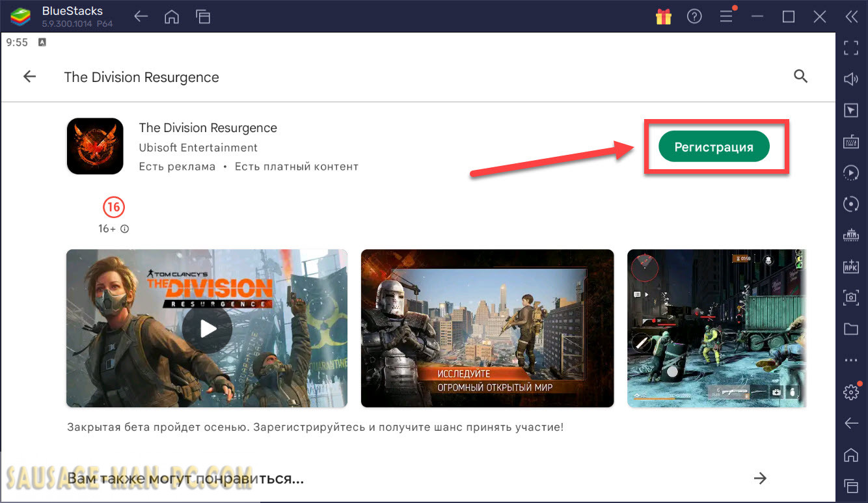This screenshot has height=503, width=868.
Task: Collapse the side toolbar with double chevron
Action: (x=851, y=17)
